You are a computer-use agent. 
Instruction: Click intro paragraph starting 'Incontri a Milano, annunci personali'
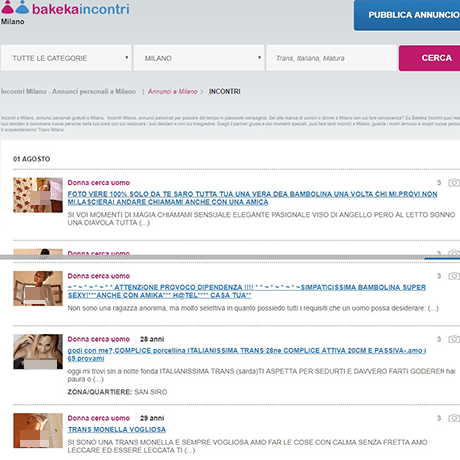230,124
